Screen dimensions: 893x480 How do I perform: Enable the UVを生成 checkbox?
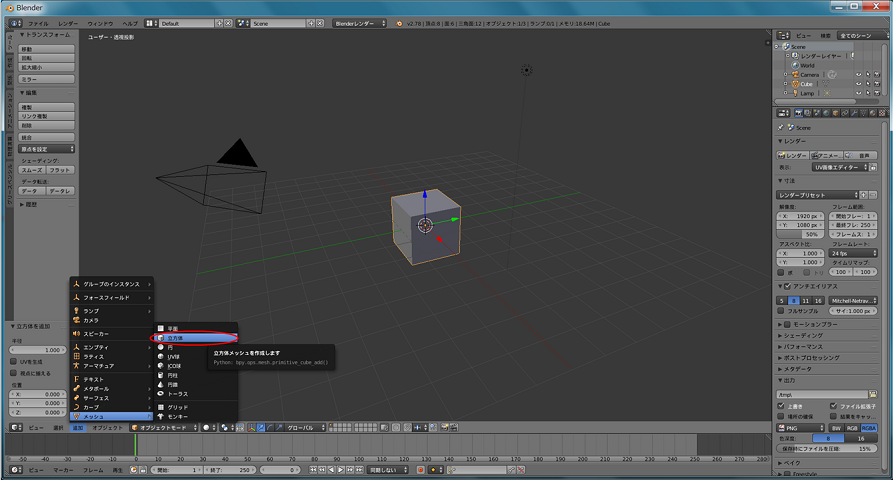[13, 362]
